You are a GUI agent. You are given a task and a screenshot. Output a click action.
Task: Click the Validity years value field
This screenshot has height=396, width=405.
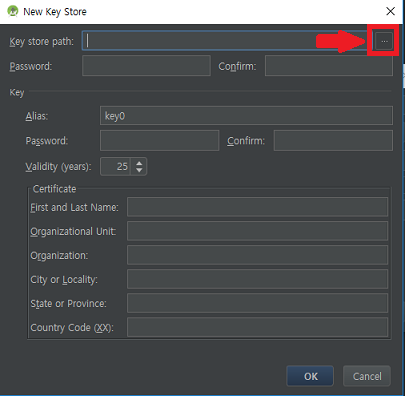click(116, 166)
